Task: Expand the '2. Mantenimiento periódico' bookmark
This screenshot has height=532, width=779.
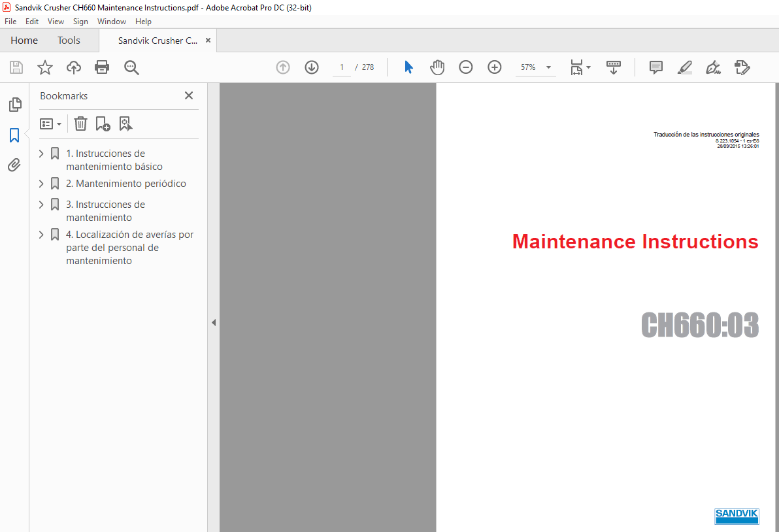Action: (41, 184)
